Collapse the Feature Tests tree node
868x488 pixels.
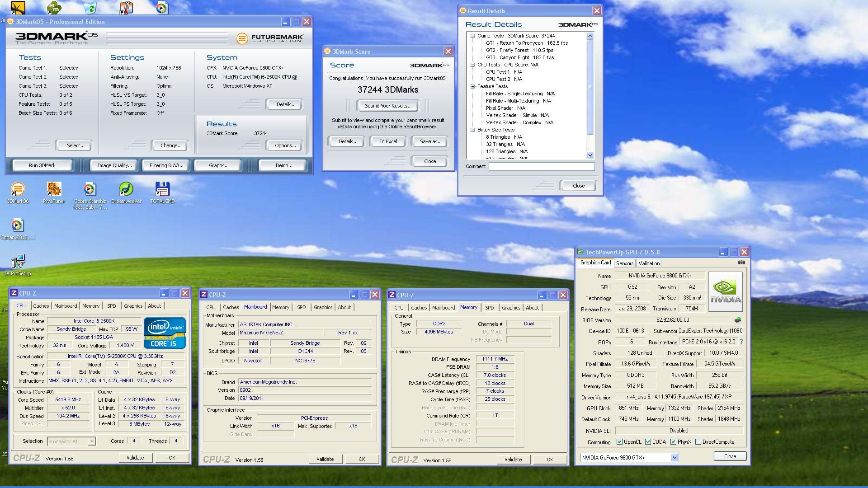472,86
